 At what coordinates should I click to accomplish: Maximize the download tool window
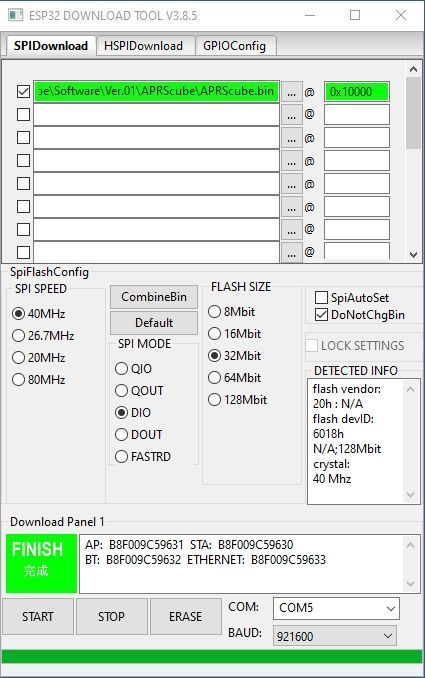tap(355, 16)
